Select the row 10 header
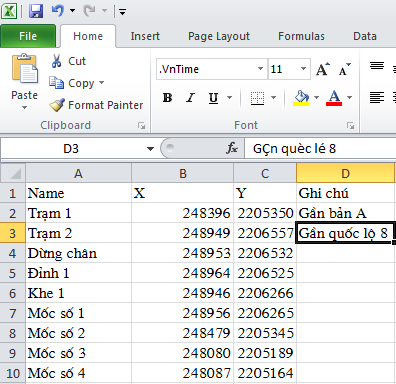 click(13, 373)
